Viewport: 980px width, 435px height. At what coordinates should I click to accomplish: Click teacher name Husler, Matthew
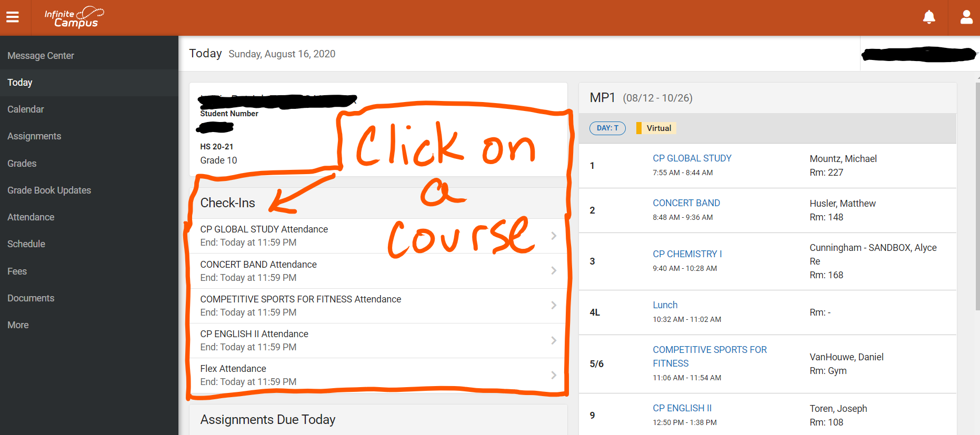[x=843, y=204]
